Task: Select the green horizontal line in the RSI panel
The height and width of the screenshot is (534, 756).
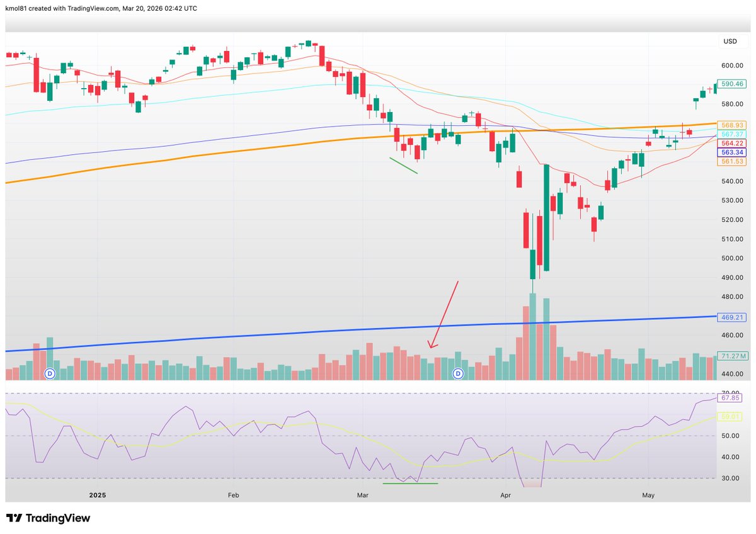Action: (x=409, y=485)
